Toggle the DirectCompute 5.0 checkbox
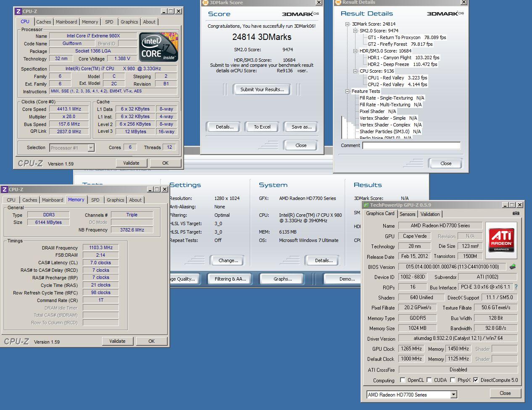The image size is (532, 410). point(476,380)
